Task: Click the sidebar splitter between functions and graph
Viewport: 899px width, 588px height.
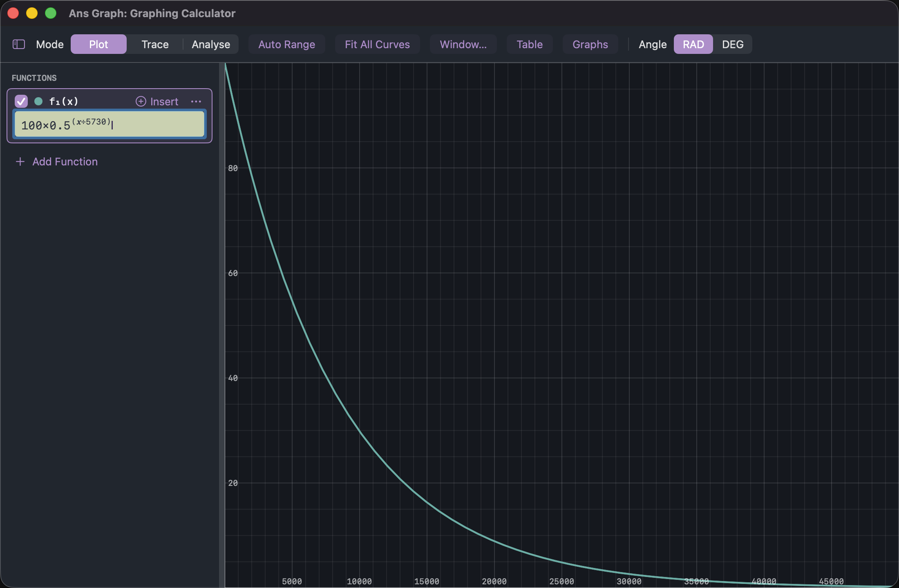Action: point(222,325)
